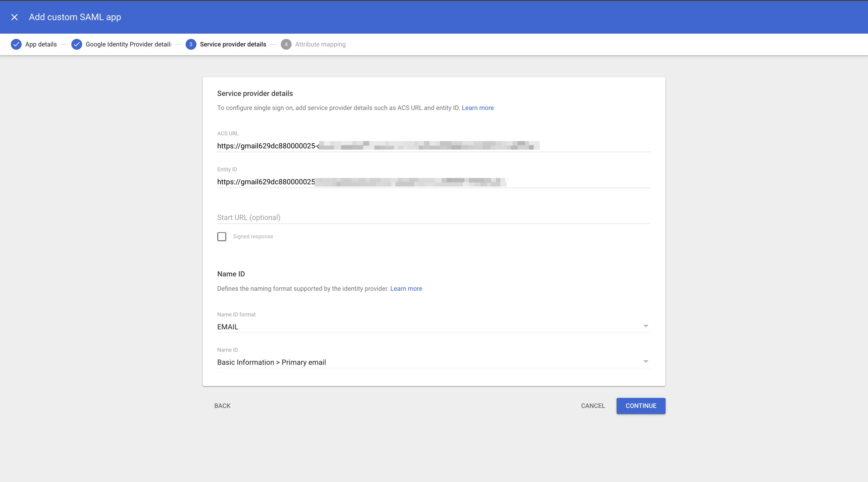
Task: Click the Name ID dropdown arrow
Action: (646, 361)
